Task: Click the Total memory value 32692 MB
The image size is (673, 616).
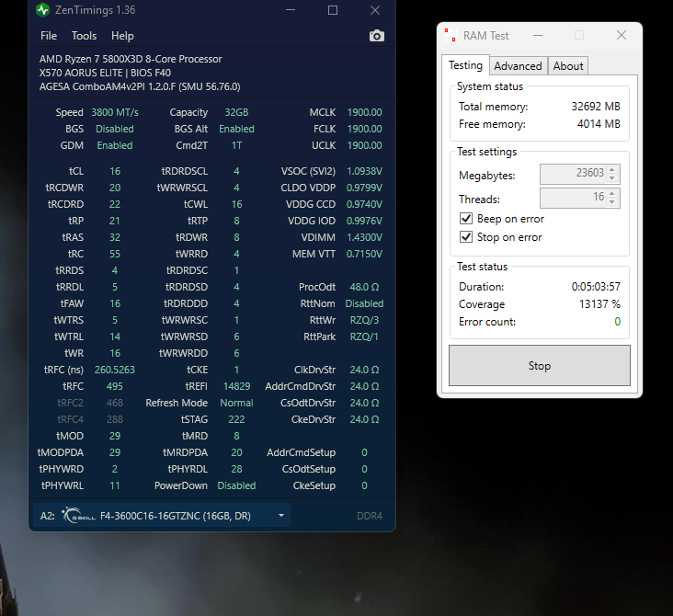Action: tap(596, 107)
